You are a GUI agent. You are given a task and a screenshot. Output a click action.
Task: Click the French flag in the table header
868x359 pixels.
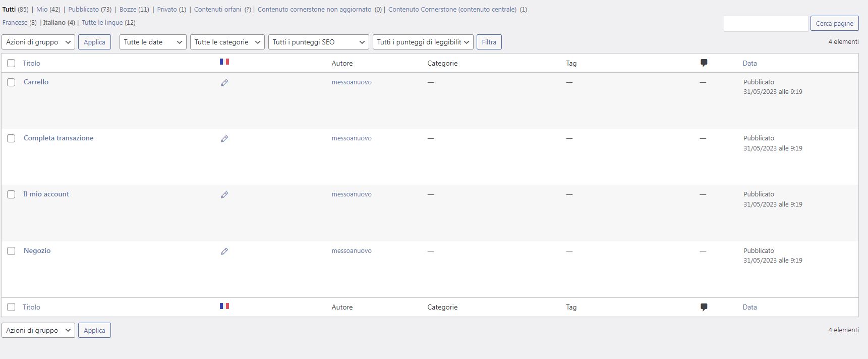224,62
